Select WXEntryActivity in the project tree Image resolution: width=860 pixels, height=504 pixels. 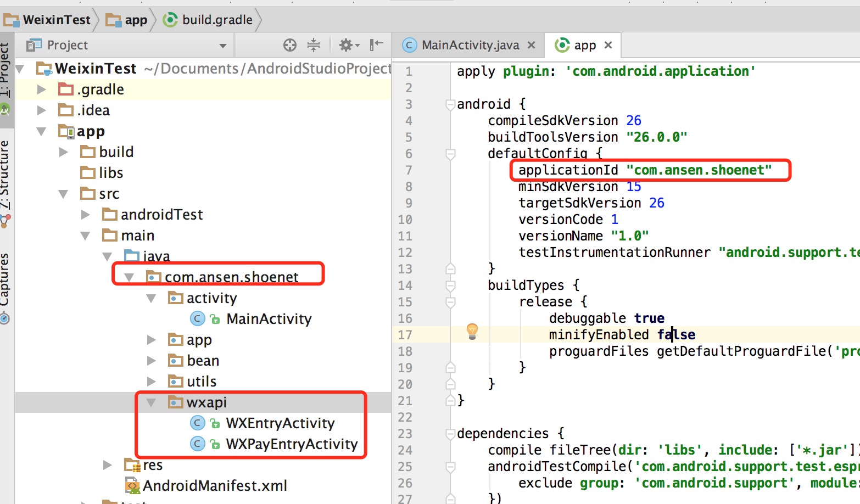280,423
